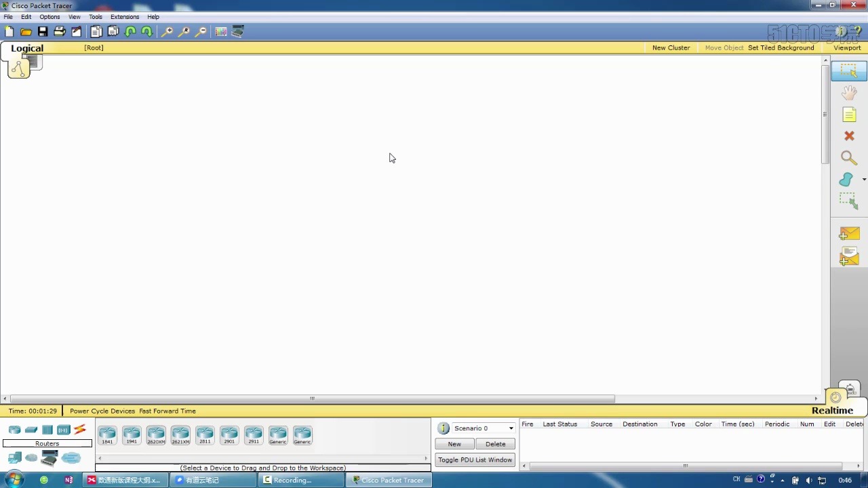This screenshot has width=868, height=488.
Task: Select the Draw Polygon shape tool
Action: point(846,180)
